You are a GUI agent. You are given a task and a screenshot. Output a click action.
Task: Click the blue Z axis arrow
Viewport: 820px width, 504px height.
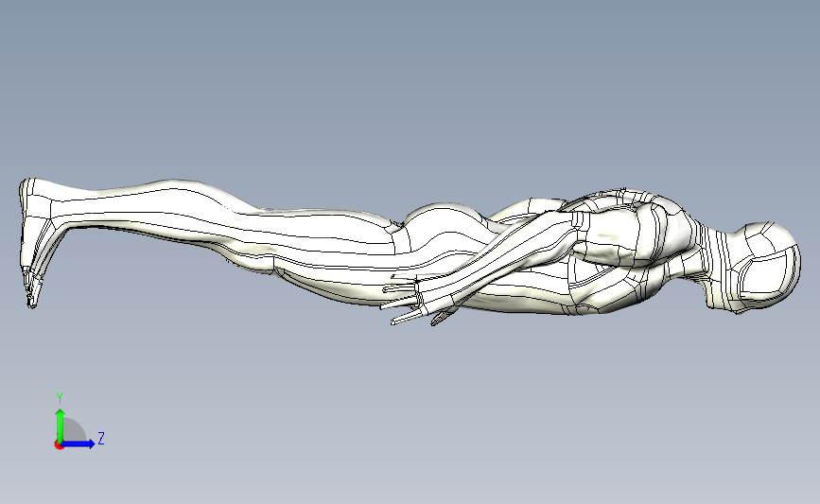[x=79, y=443]
